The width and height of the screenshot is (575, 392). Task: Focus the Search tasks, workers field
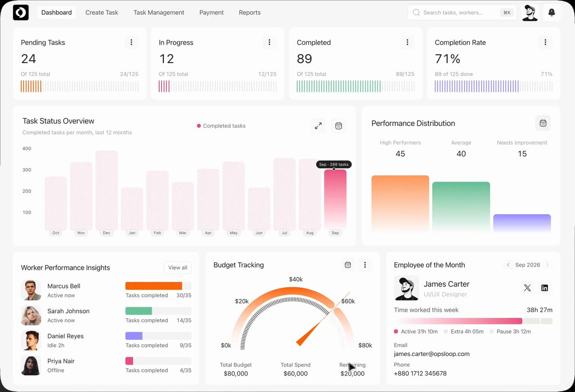pyautogui.click(x=462, y=12)
